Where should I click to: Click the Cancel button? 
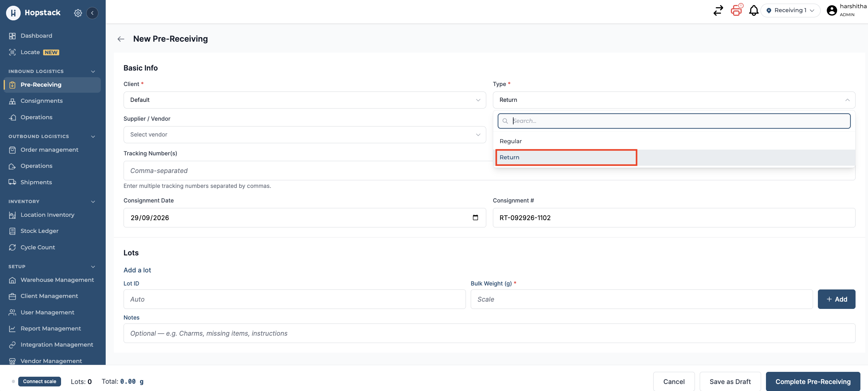tap(674, 382)
